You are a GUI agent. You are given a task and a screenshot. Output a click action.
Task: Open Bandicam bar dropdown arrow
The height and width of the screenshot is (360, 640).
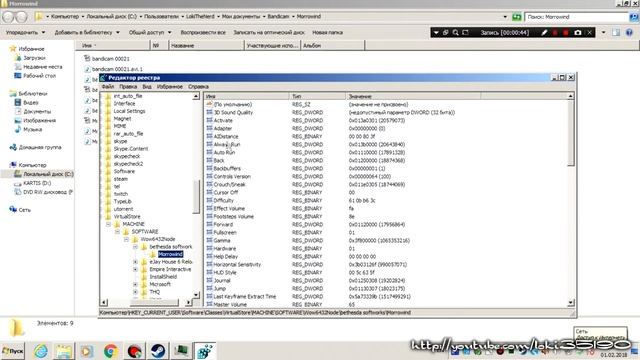pos(436,33)
